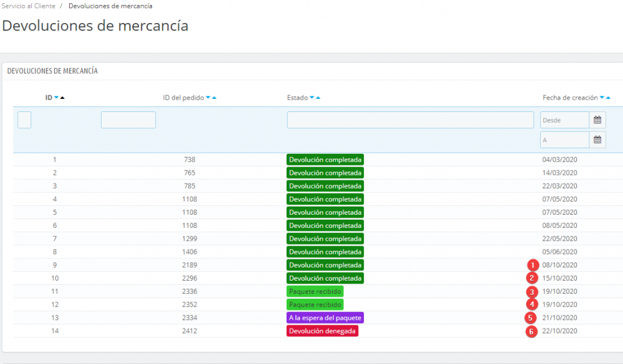Select the 'Devolución denegada' status row
Image resolution: width=623 pixels, height=364 pixels.
point(318,331)
